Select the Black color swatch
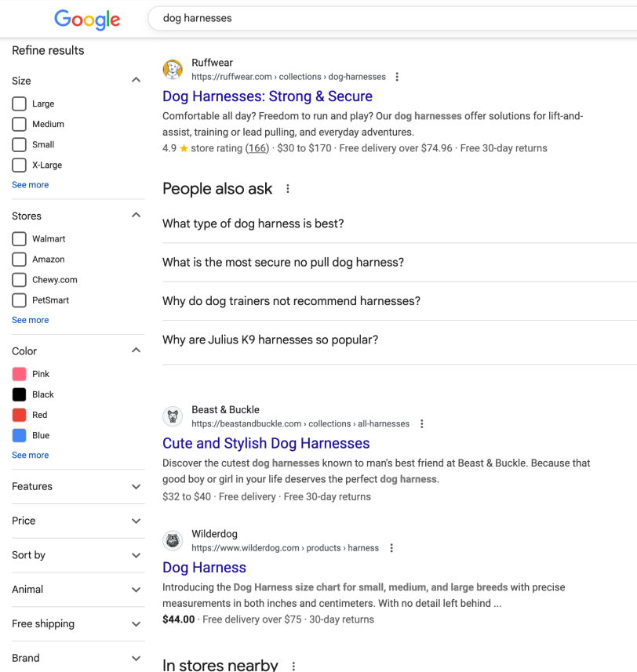Image resolution: width=637 pixels, height=672 pixels. pos(20,394)
